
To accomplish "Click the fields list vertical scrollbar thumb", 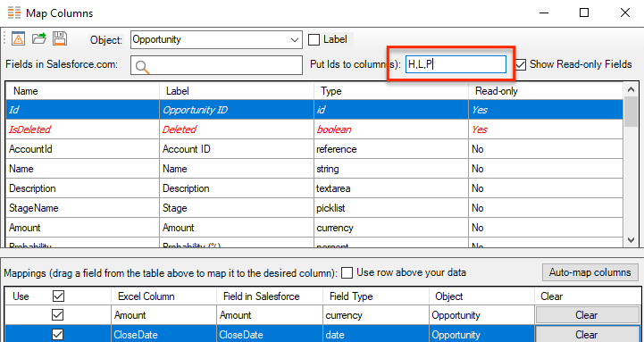I will 631,112.
